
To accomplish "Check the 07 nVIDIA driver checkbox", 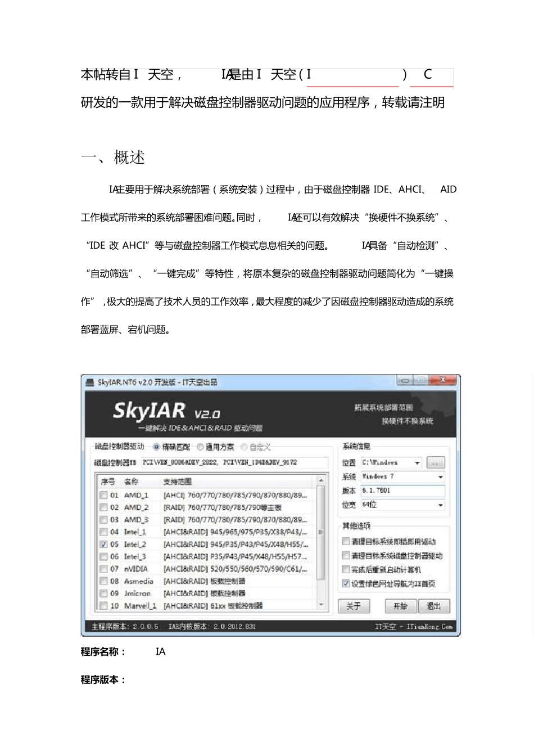I will click(x=103, y=569).
